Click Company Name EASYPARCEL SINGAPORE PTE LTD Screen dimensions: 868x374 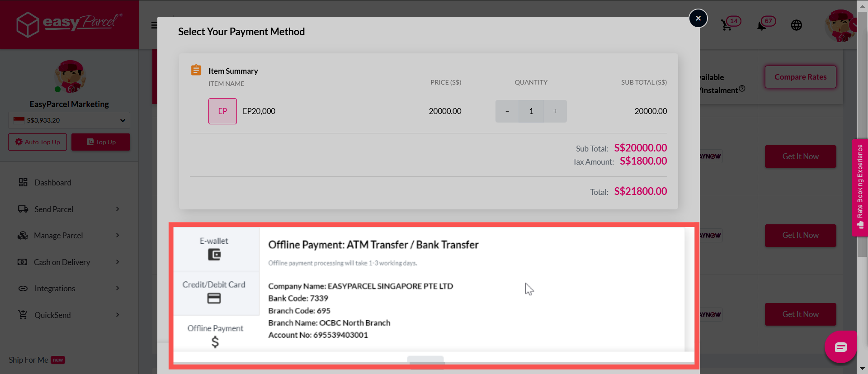point(360,286)
